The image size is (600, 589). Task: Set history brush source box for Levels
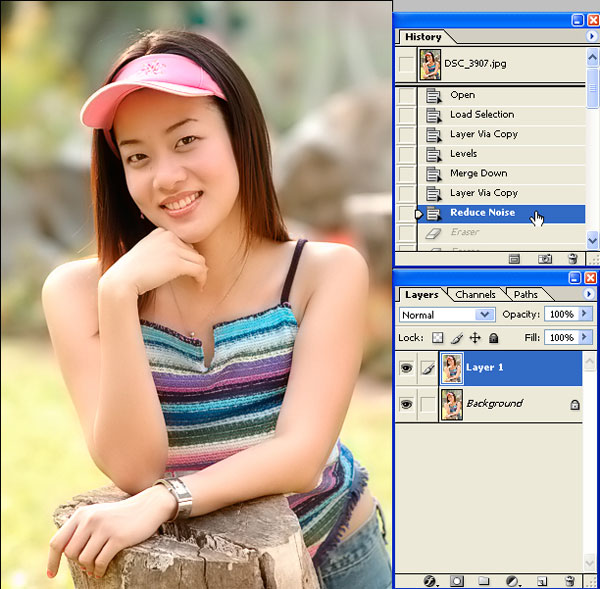pos(406,154)
